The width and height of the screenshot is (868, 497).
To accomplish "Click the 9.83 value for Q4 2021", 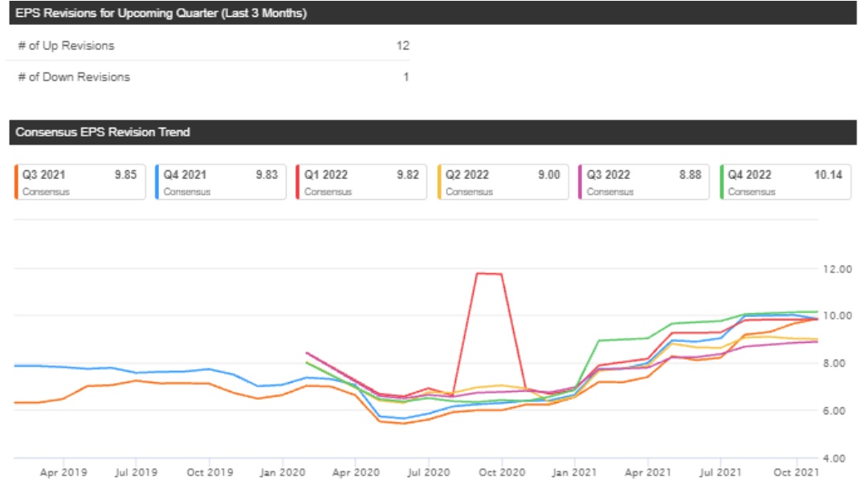I will coord(267,175).
